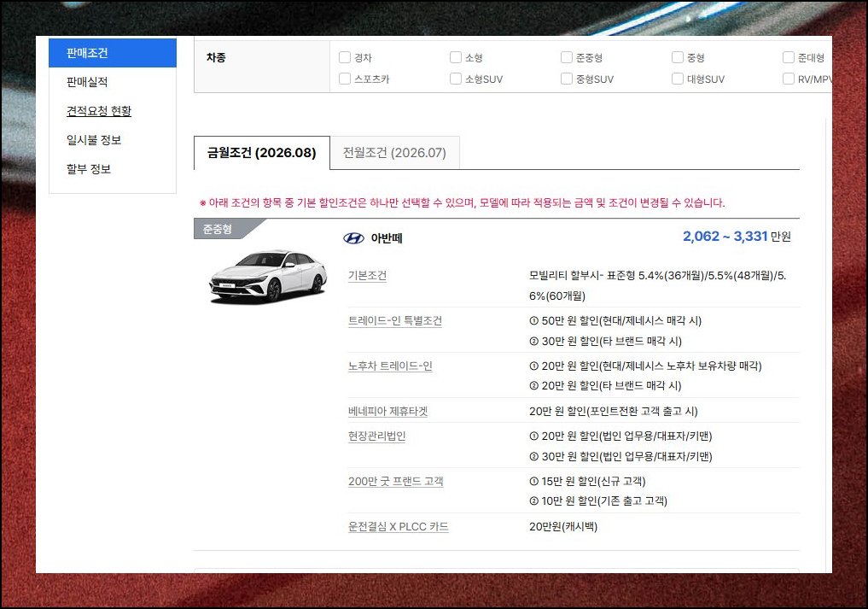Tick the 중형SUV filter checkbox
The height and width of the screenshot is (609, 868).
tap(567, 79)
